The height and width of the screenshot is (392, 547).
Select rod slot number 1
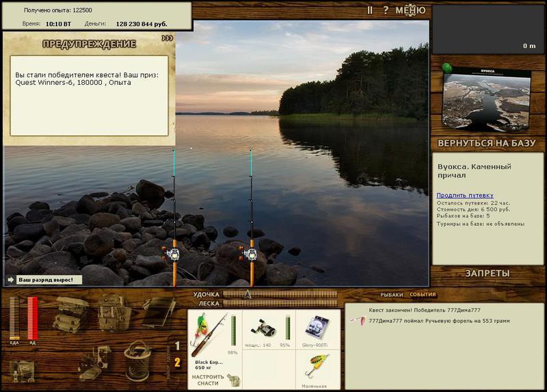(x=177, y=345)
